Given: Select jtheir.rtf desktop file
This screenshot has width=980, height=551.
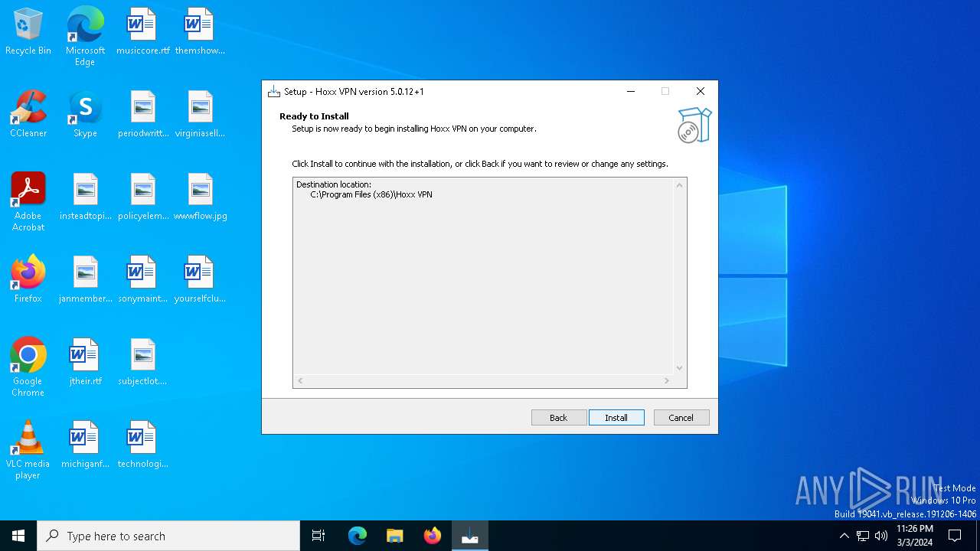Looking at the screenshot, I should click(x=85, y=363).
